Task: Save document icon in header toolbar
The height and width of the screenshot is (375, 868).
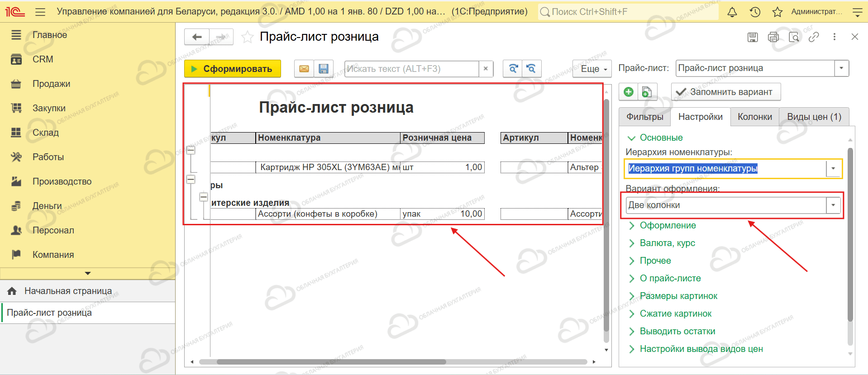Action: click(x=753, y=37)
